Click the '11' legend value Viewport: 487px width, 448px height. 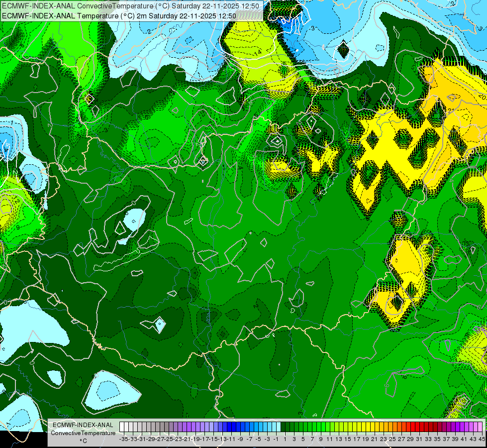(x=329, y=440)
